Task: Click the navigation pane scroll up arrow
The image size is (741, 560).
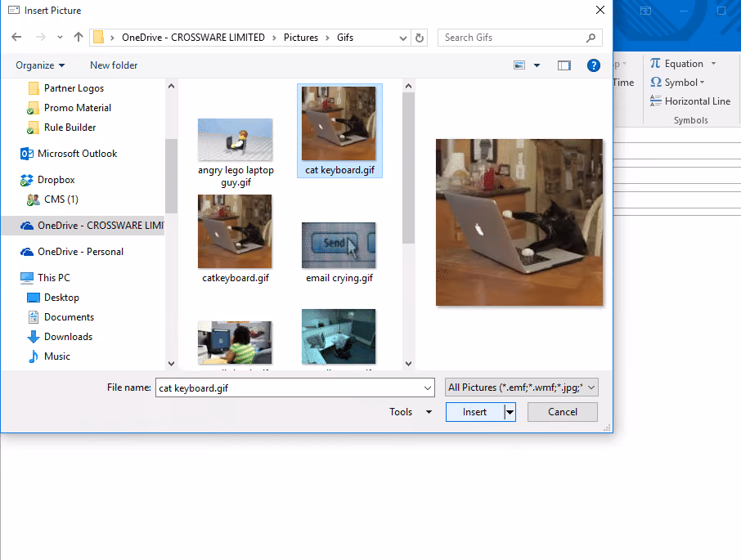Action: (171, 86)
